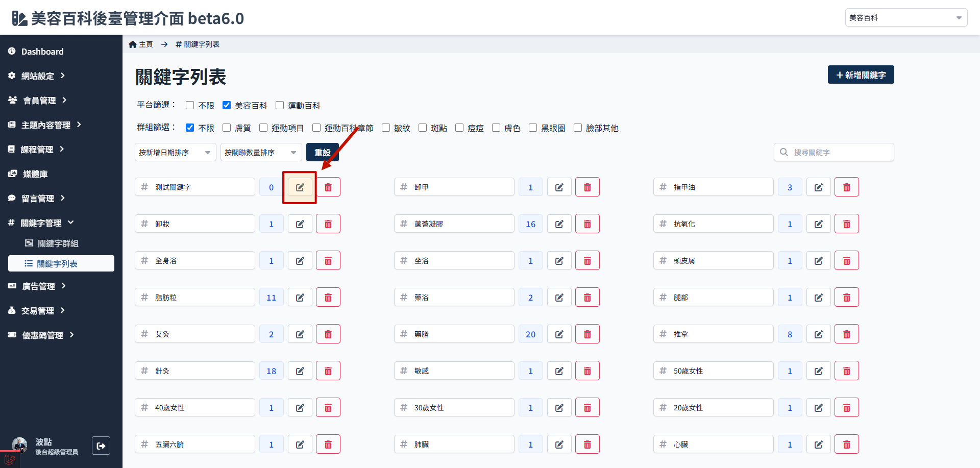
Task: Delete the 蘆薈凝膠 keyword
Action: [x=587, y=224]
